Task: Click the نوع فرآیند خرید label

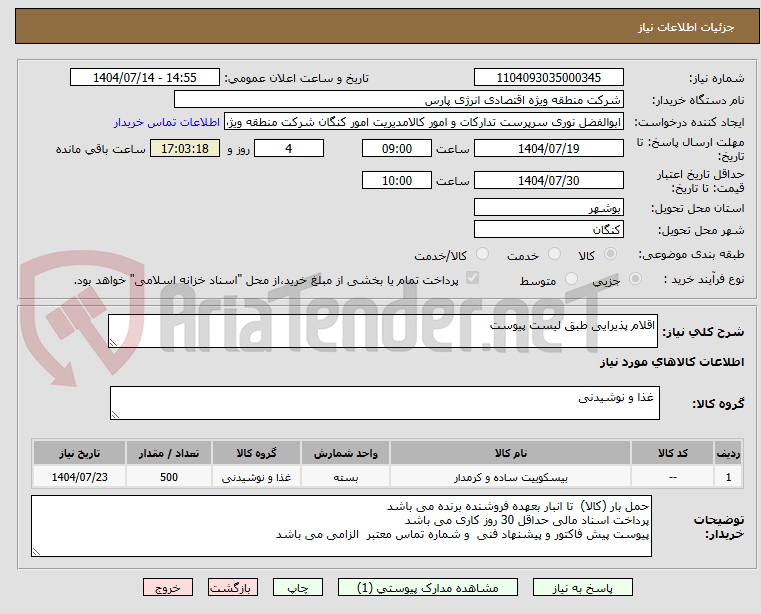Action: tap(704, 279)
